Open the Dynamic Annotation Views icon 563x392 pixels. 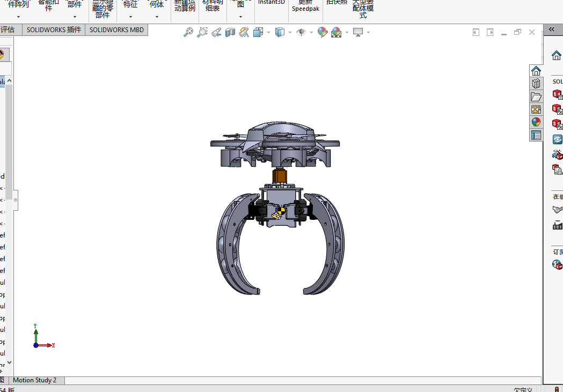[244, 32]
